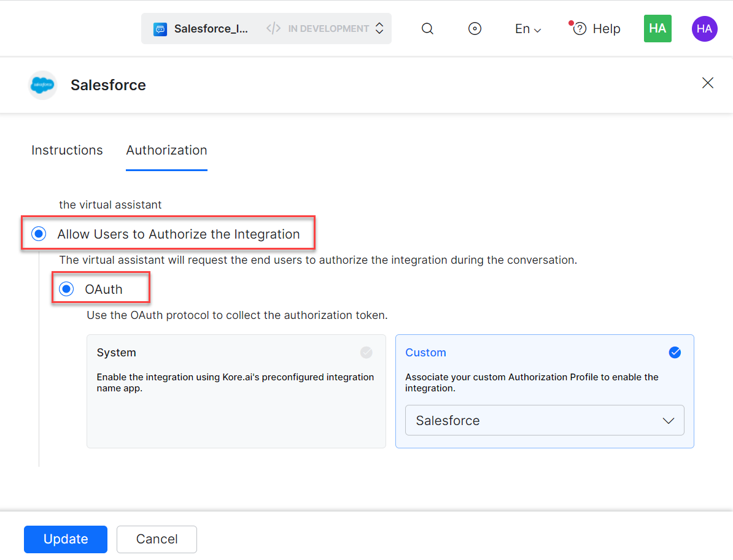The width and height of the screenshot is (733, 560).
Task: Click the green HA workspace badge
Action: coord(657,29)
